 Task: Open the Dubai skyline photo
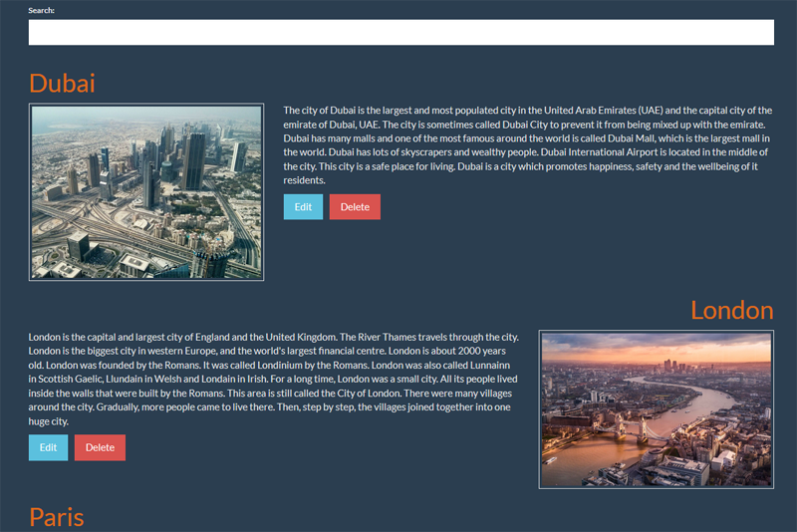click(x=146, y=192)
